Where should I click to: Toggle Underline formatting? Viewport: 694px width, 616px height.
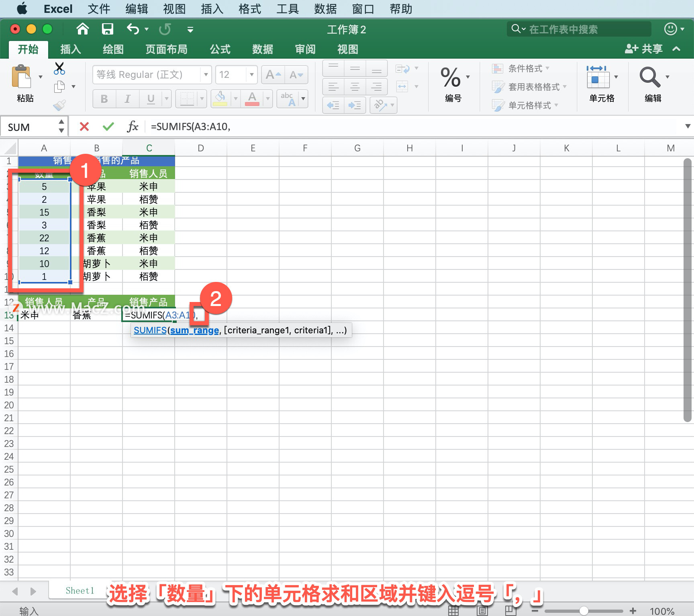(151, 99)
